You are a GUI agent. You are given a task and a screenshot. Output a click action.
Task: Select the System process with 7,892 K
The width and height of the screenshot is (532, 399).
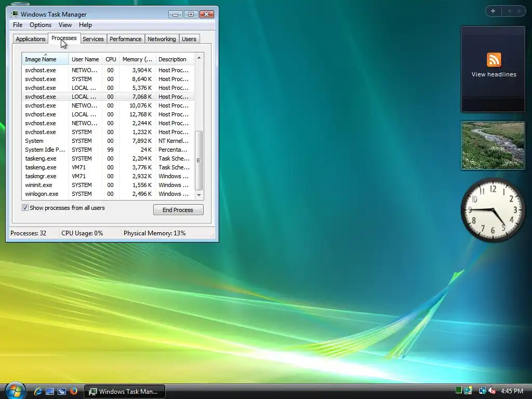pos(109,141)
